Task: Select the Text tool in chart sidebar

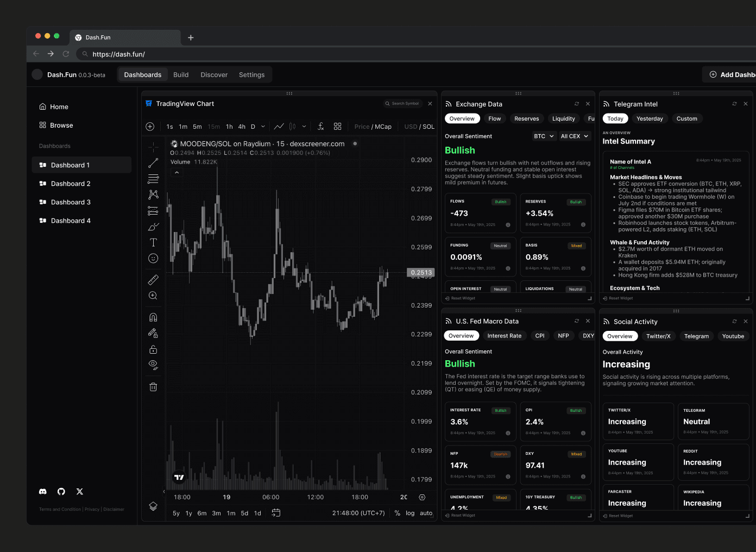Action: (153, 242)
